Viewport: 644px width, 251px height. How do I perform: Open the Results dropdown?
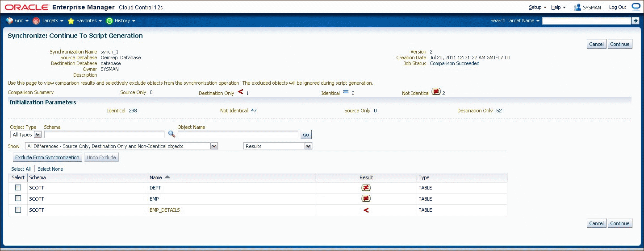278,146
